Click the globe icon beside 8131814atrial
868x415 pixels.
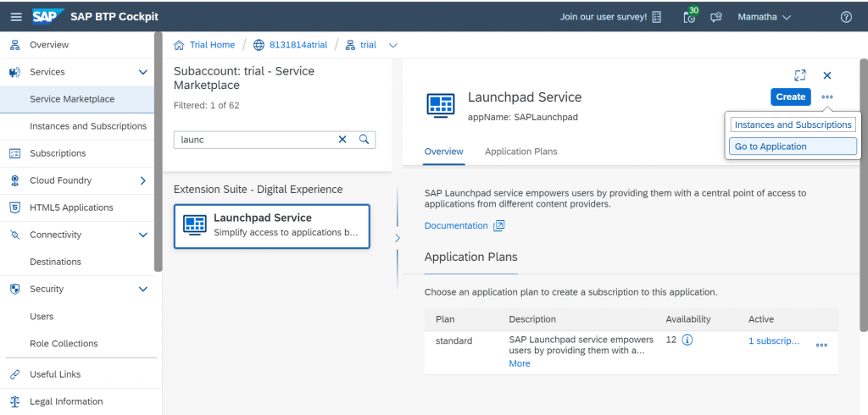259,45
